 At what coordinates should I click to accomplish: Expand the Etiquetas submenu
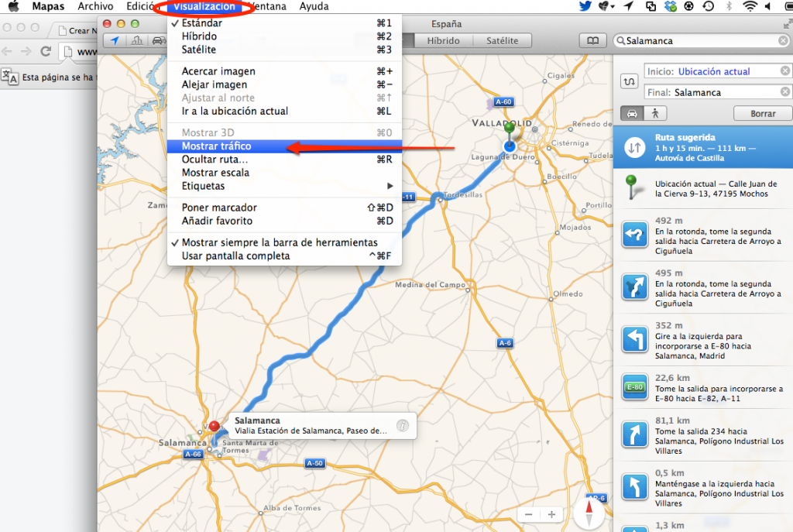click(x=284, y=186)
